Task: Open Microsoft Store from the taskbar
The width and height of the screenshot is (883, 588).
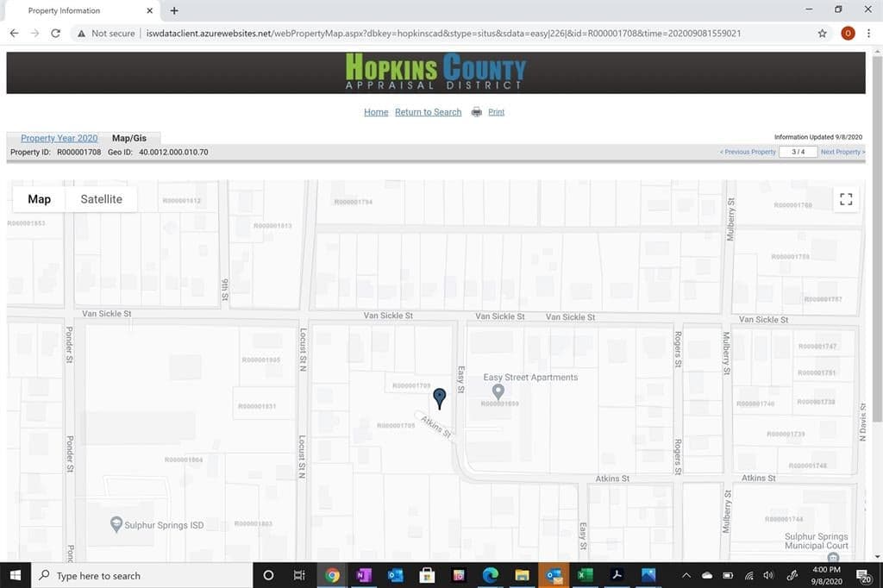Action: tap(427, 575)
